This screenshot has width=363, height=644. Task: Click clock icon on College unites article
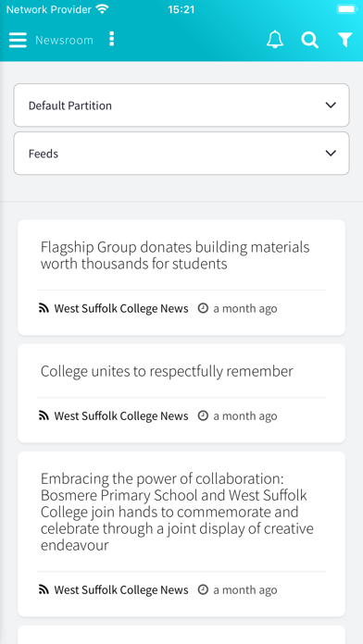point(203,415)
